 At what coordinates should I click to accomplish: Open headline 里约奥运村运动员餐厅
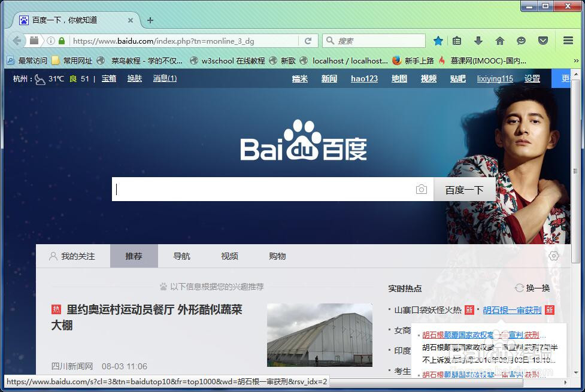(x=147, y=317)
